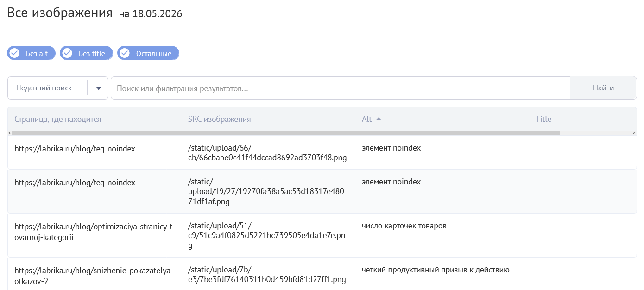
Task: Click checkmark icon on 'Остальные' chip
Action: [124, 53]
